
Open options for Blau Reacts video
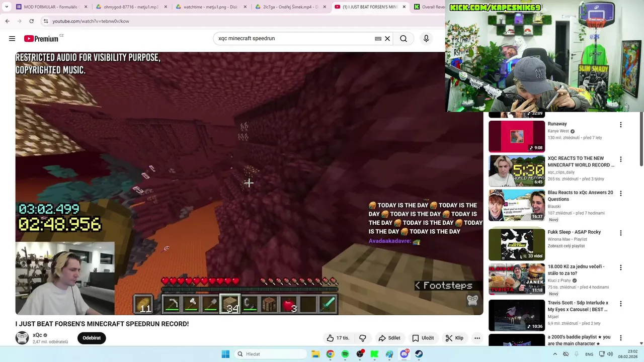[x=620, y=194]
